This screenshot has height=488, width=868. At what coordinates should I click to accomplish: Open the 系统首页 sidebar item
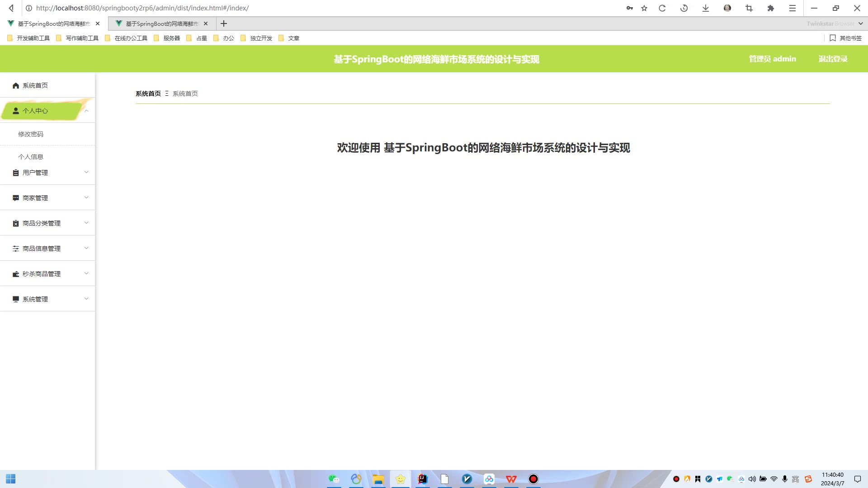click(47, 85)
